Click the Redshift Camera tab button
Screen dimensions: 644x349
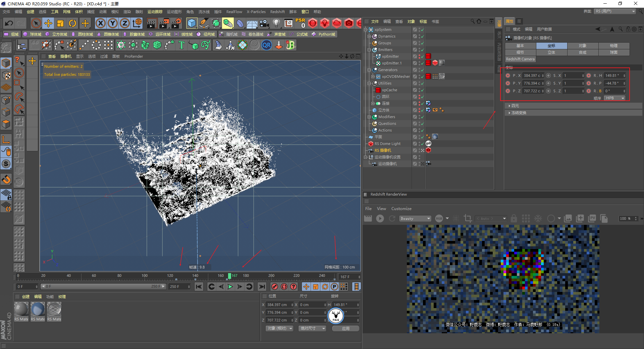(x=520, y=59)
